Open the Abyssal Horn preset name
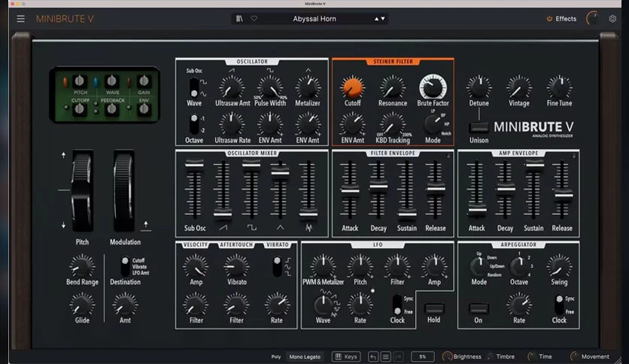The height and width of the screenshot is (364, 629). (314, 19)
